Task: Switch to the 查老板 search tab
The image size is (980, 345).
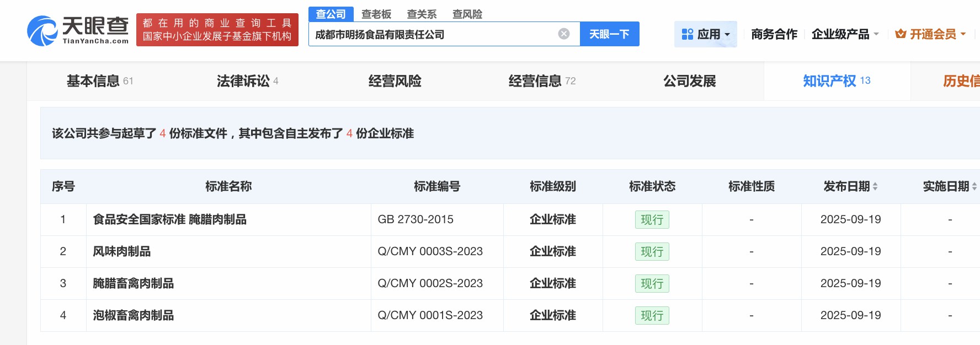Action: 376,14
